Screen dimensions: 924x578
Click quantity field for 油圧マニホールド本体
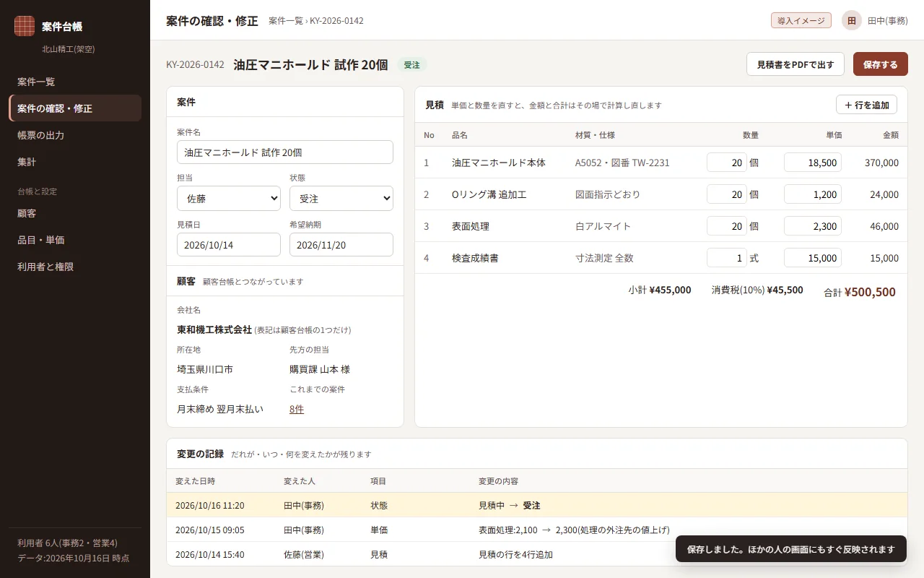(x=727, y=163)
